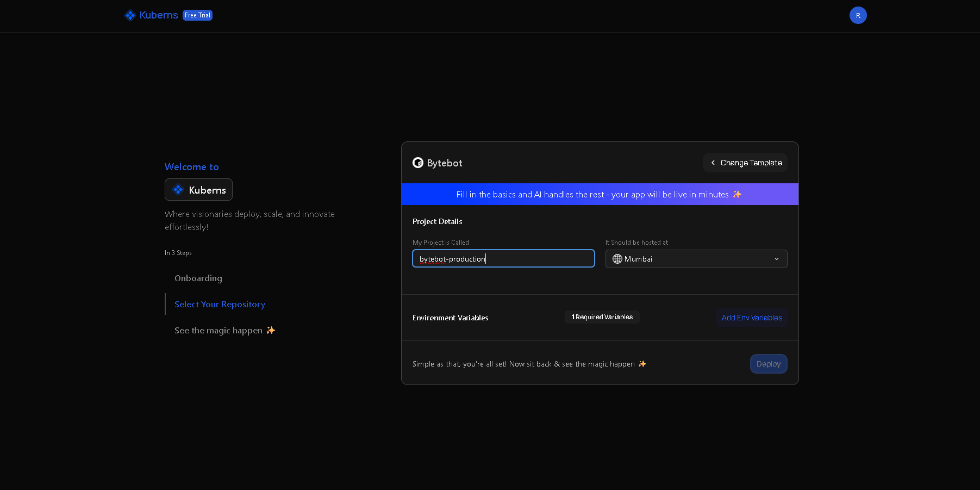Open the user avatar labeled R
Image resolution: width=980 pixels, height=490 pixels.
pyautogui.click(x=858, y=15)
